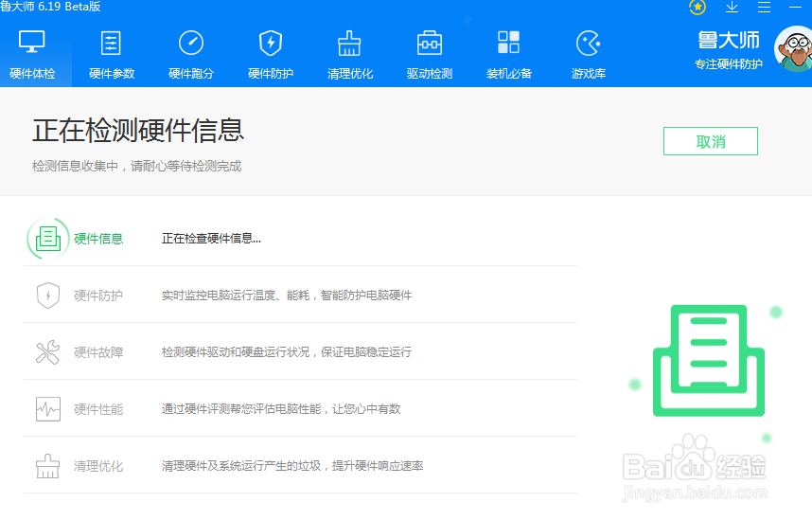Select the green 硬件信息 label
Image resolution: width=812 pixels, height=520 pixels.
(98, 239)
